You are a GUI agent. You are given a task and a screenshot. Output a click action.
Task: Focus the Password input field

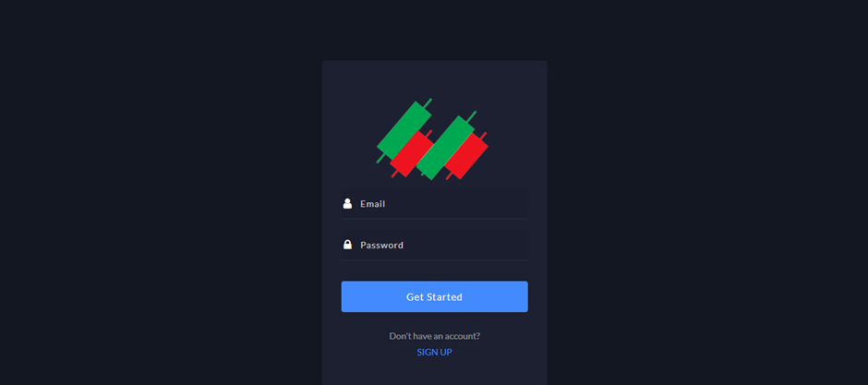[x=434, y=245]
